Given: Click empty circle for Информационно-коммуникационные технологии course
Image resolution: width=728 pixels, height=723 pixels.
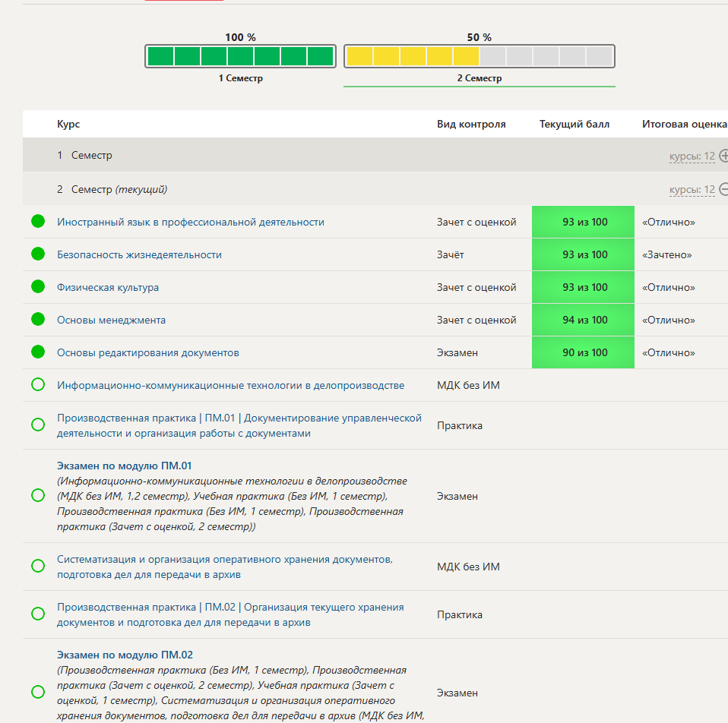Looking at the screenshot, I should (x=38, y=385).
